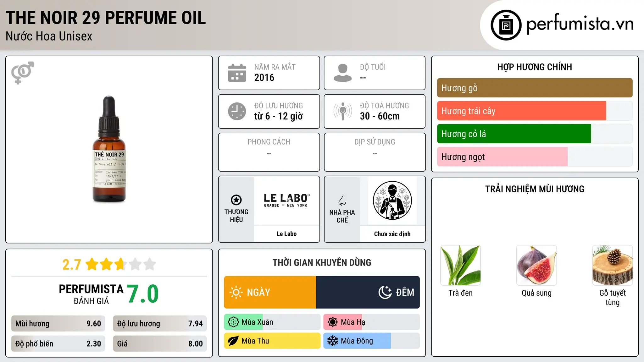Click the perfumista.vn site name

coord(580,24)
